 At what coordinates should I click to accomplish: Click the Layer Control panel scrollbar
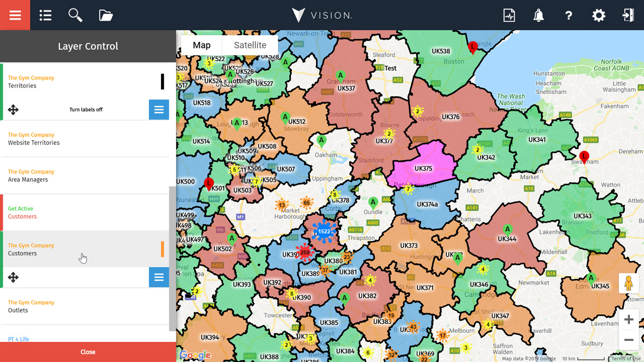click(173, 258)
